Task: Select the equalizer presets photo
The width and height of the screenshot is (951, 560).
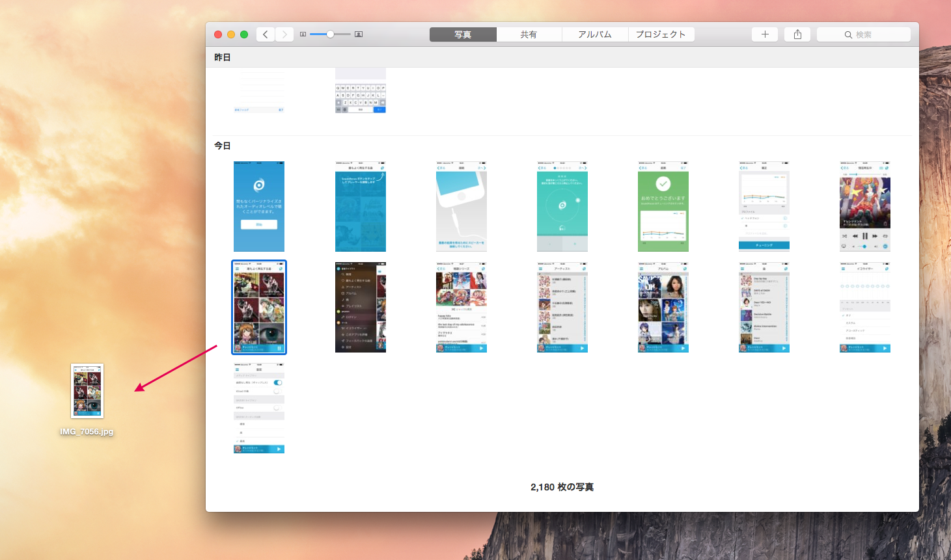Action: coord(865,308)
